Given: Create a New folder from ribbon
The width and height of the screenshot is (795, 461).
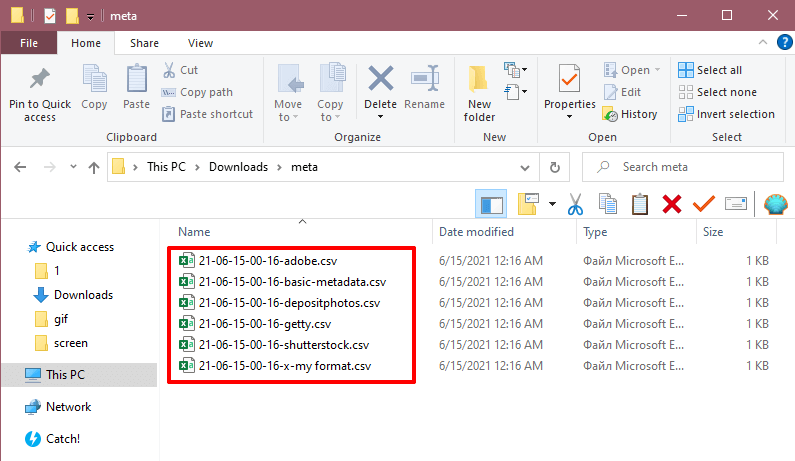Looking at the screenshot, I should [x=479, y=94].
